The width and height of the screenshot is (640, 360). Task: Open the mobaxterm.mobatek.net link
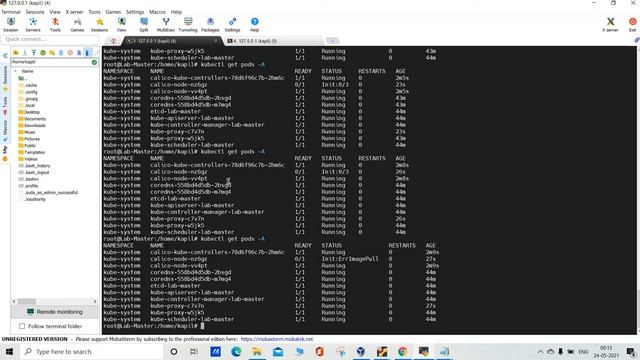click(277, 339)
